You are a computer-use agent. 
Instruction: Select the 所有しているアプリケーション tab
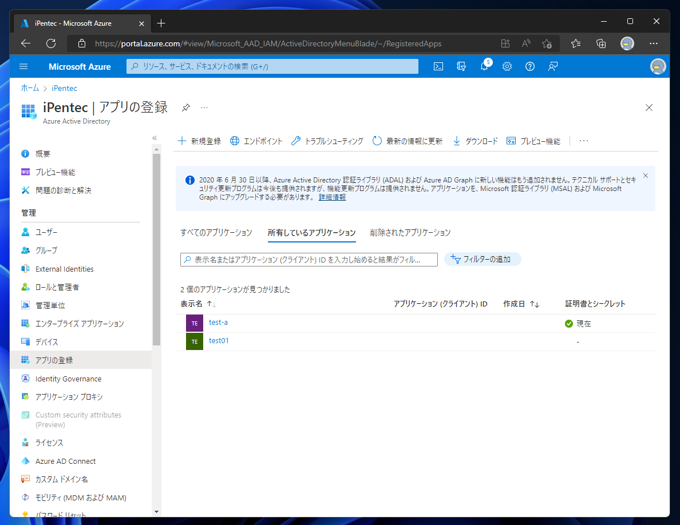click(x=311, y=233)
